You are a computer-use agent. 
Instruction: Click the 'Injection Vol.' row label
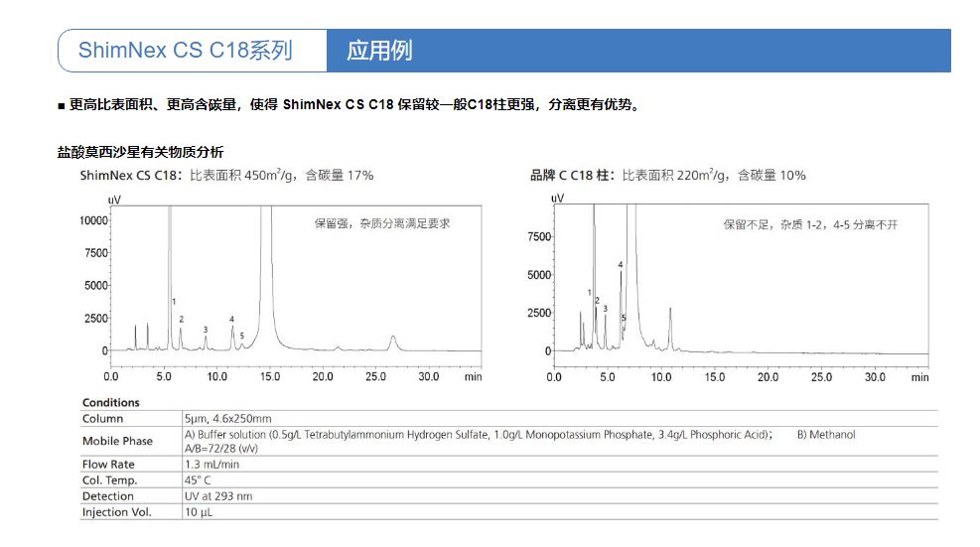116,512
